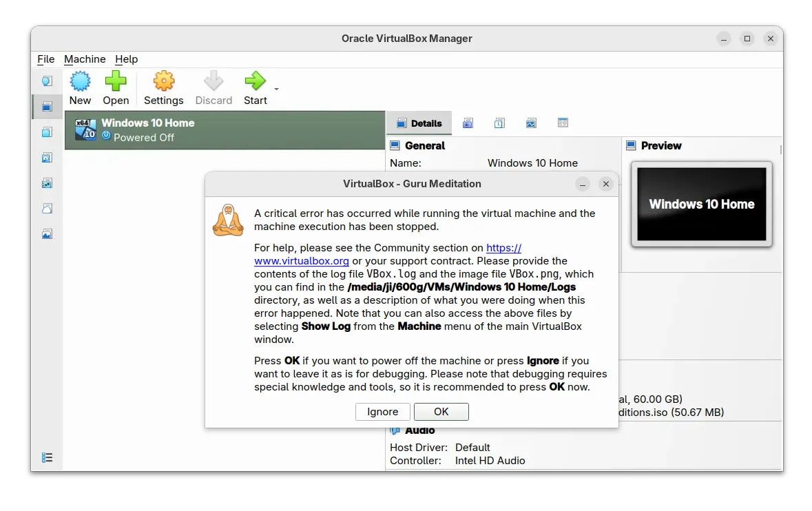Click OK to power off the machine
The width and height of the screenshot is (812, 511).
[441, 412]
